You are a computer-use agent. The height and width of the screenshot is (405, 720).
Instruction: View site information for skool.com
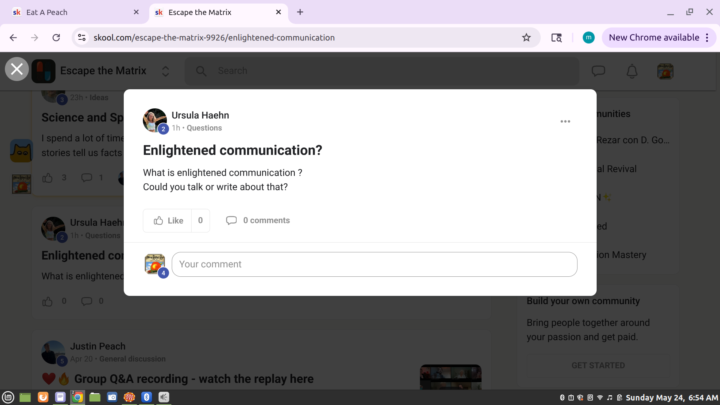[82, 38]
